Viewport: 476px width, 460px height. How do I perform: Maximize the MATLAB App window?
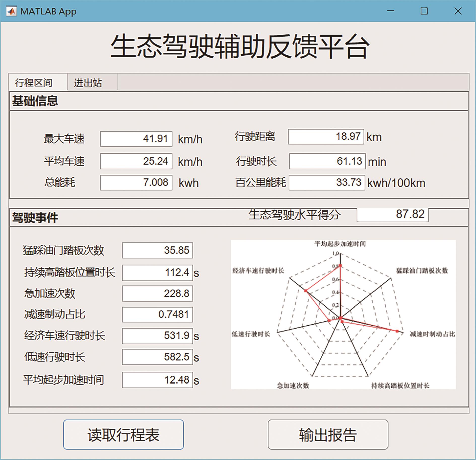point(424,11)
